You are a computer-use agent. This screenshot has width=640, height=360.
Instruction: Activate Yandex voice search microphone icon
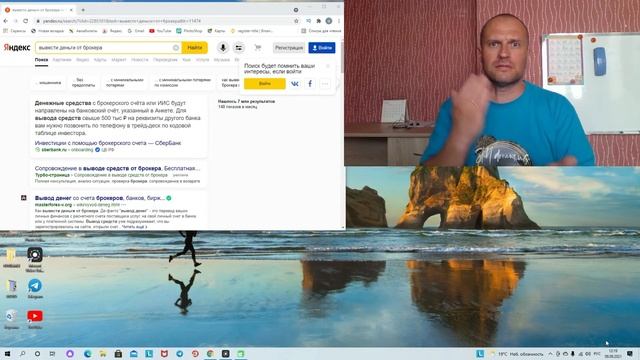coord(222,48)
